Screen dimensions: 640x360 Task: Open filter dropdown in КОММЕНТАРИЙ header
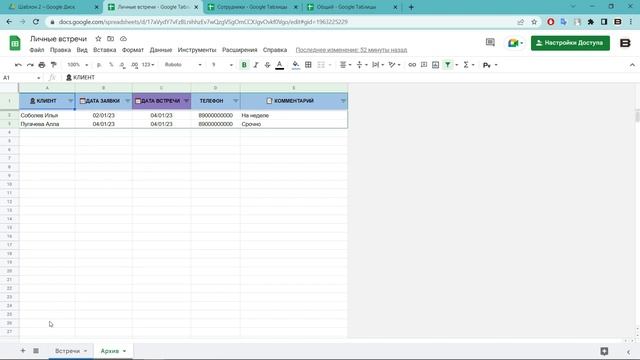click(343, 101)
